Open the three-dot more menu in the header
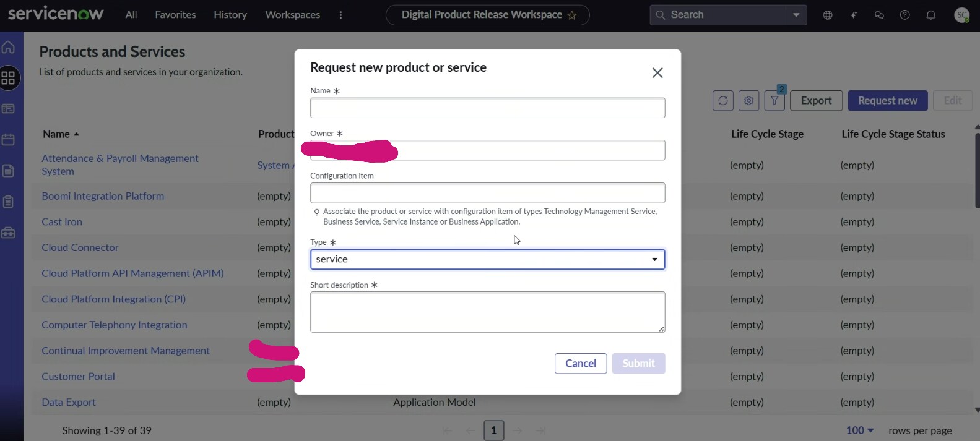This screenshot has width=980, height=441. [x=340, y=15]
